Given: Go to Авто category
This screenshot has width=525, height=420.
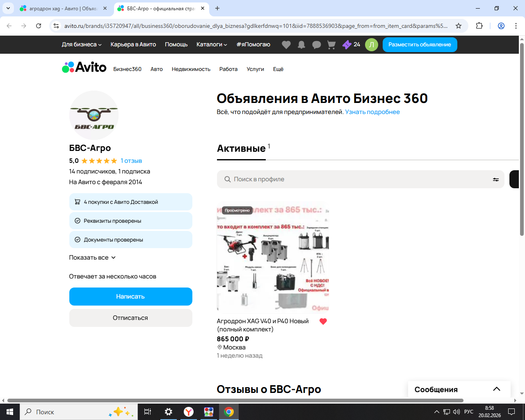Looking at the screenshot, I should tap(157, 69).
